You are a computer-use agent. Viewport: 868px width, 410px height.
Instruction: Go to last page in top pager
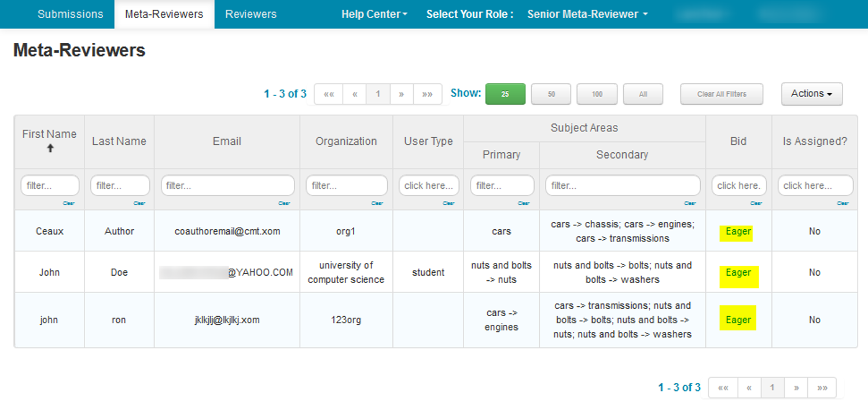point(428,94)
